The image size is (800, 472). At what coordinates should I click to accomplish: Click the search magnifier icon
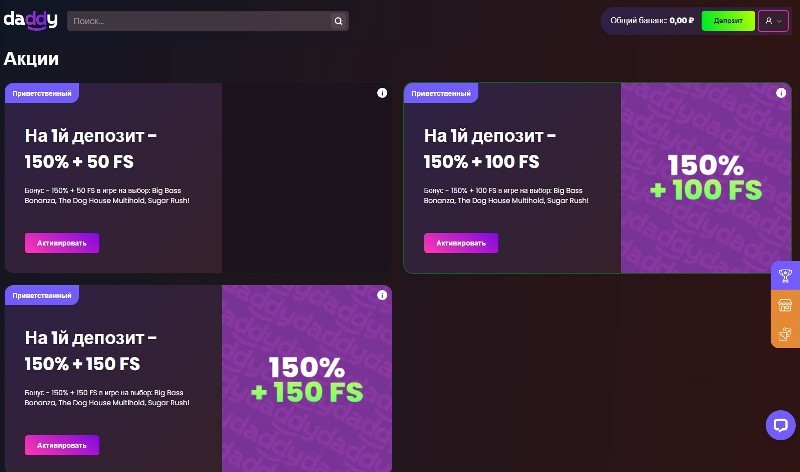pos(338,21)
